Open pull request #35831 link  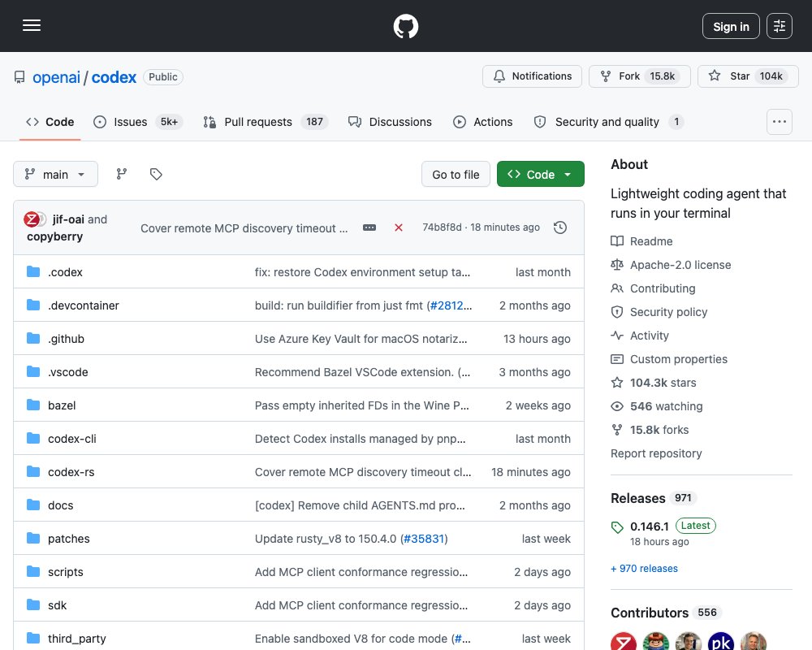(424, 539)
